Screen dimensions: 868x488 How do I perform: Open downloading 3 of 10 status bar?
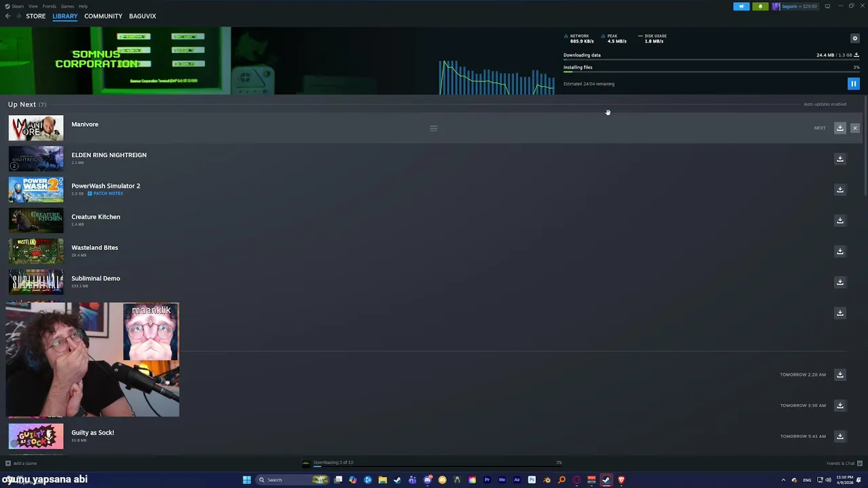432,464
